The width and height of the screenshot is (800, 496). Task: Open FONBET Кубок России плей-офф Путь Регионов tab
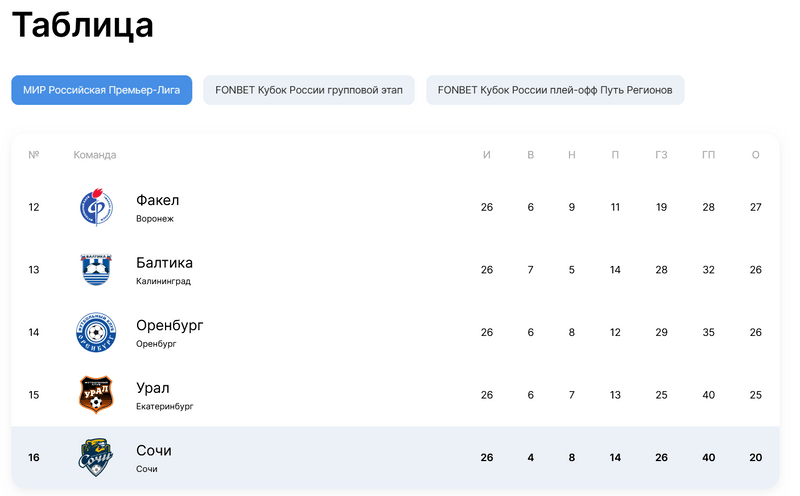[555, 90]
